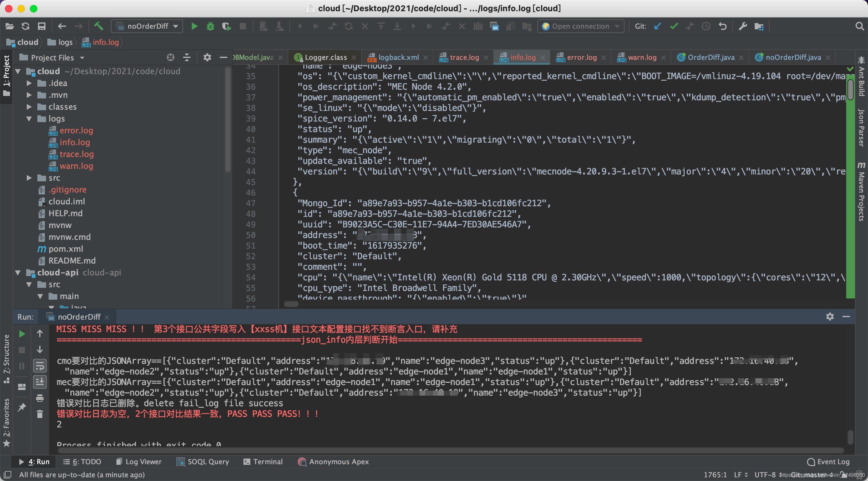The image size is (868, 481).
Task: Click Git update project arrow
Action: (658, 26)
